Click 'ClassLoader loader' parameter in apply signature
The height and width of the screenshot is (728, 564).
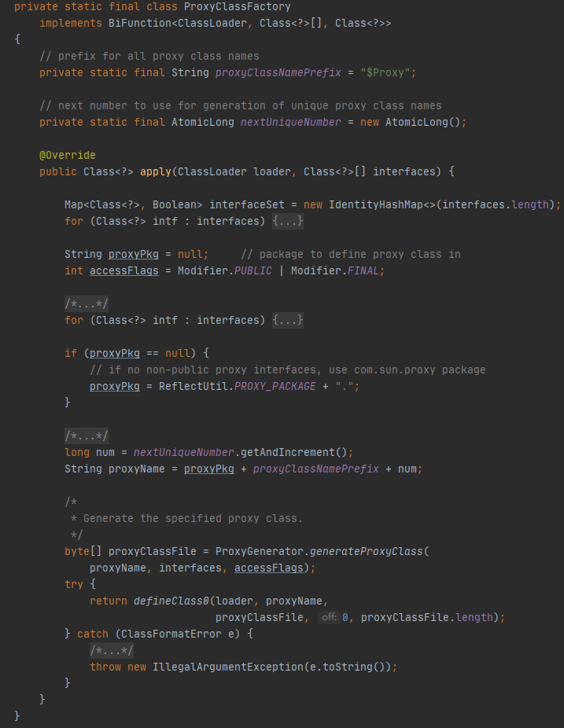click(x=234, y=172)
